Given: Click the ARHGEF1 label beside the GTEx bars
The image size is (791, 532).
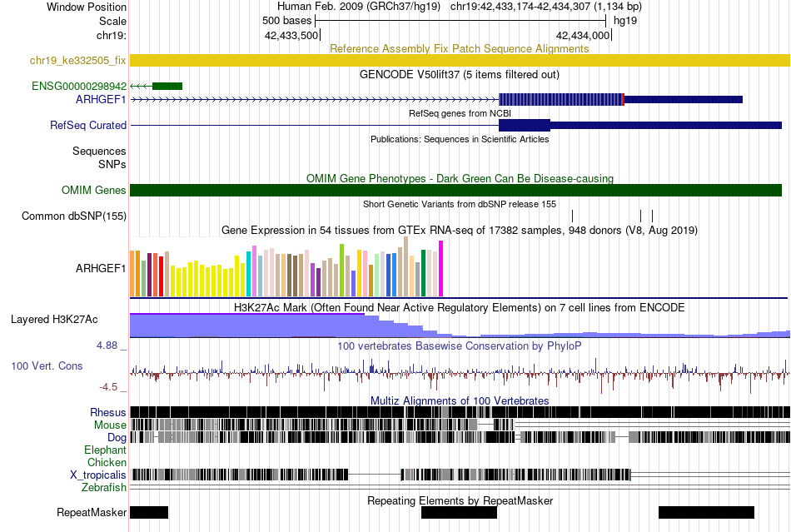Looking at the screenshot, I should coord(101,268).
